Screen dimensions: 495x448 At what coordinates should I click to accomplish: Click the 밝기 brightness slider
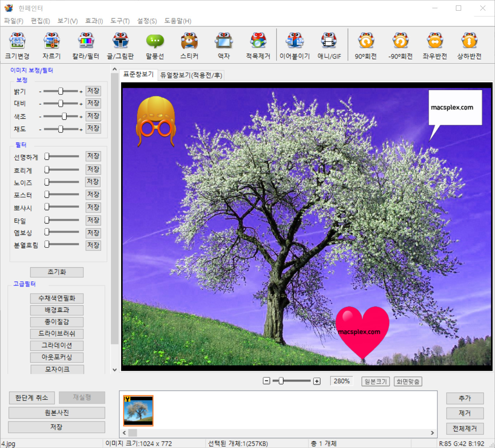click(x=61, y=91)
